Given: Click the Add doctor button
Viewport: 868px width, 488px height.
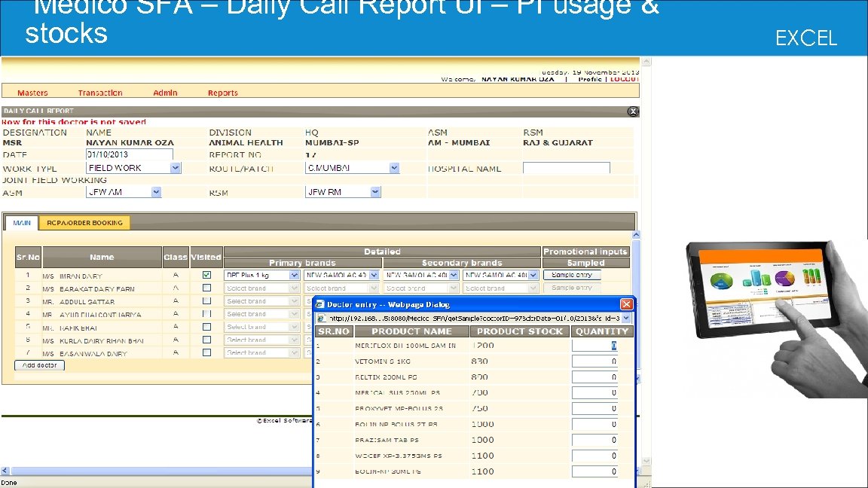Looking at the screenshot, I should (38, 364).
